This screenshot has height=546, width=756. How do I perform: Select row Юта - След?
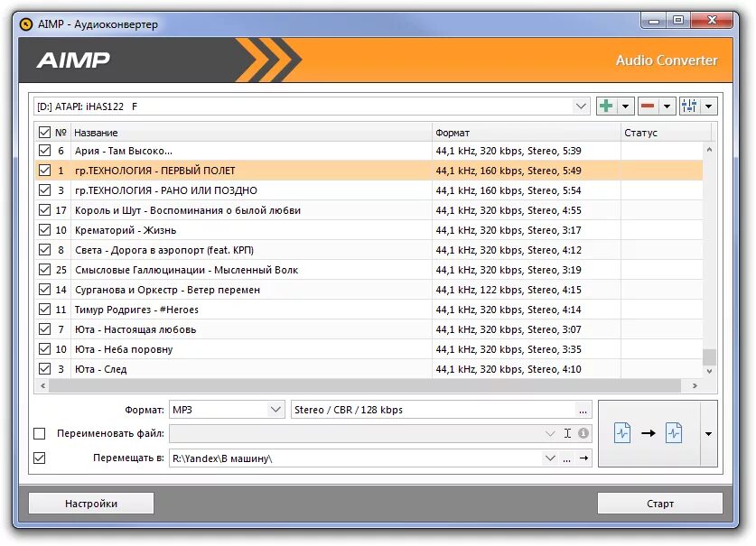[369, 369]
